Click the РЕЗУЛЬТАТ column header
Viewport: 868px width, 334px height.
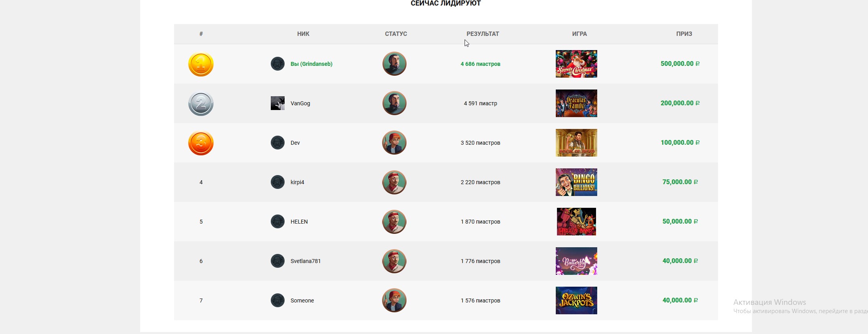pyautogui.click(x=483, y=34)
